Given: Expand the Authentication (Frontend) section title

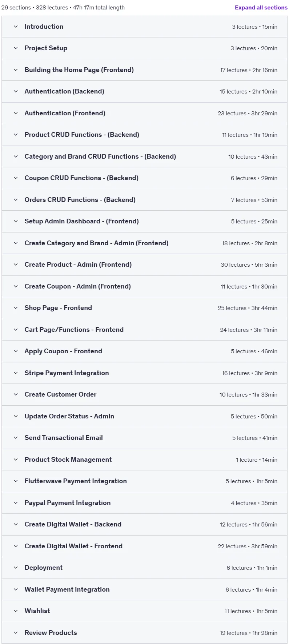Looking at the screenshot, I should pos(65,113).
